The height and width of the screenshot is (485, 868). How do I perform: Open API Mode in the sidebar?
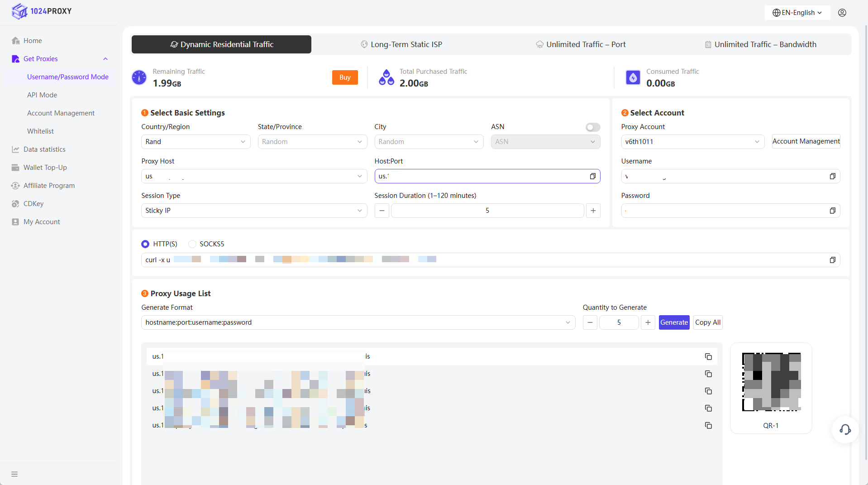42,95
